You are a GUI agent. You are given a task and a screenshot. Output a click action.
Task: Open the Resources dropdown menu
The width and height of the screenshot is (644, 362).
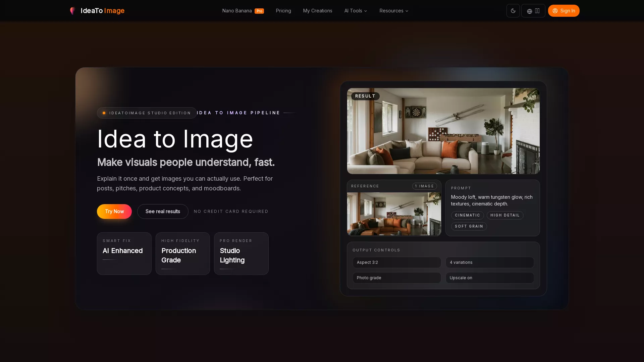tap(393, 10)
